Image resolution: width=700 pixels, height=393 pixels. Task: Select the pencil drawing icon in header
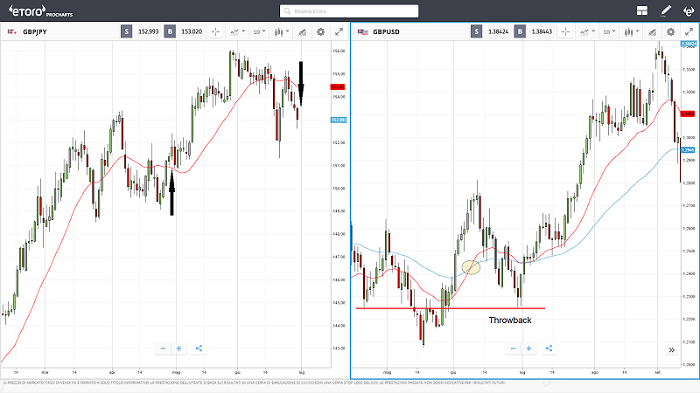click(666, 11)
